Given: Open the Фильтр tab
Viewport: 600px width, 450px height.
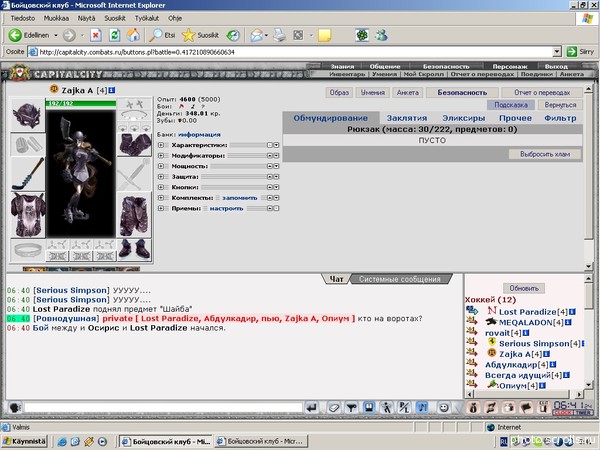Looking at the screenshot, I should [x=560, y=118].
